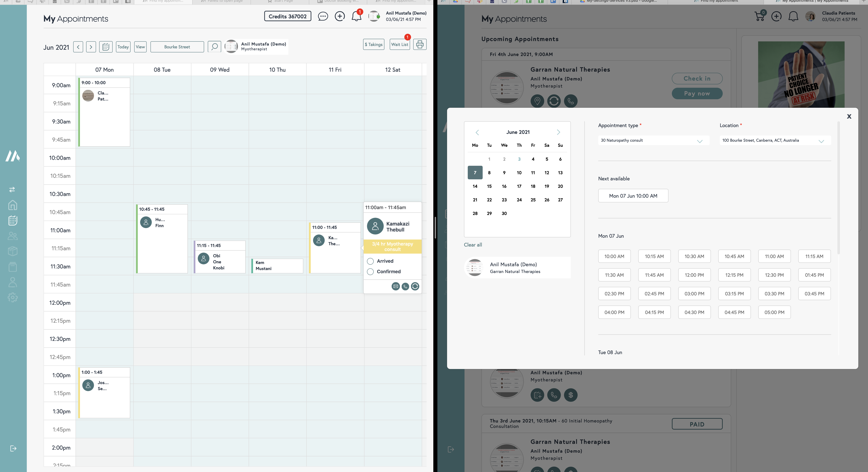Screen dimensions: 868x472
Task: Click the shopping cart icon
Action: click(759, 16)
